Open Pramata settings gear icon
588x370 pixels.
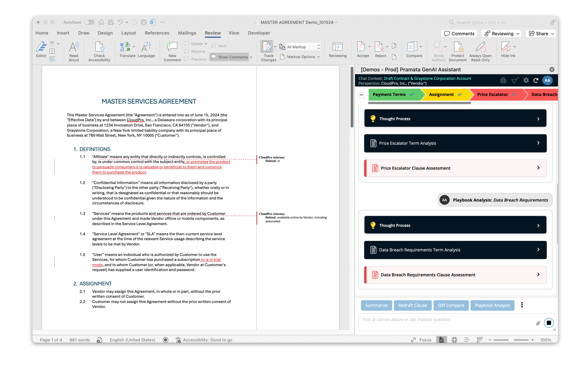tap(526, 80)
